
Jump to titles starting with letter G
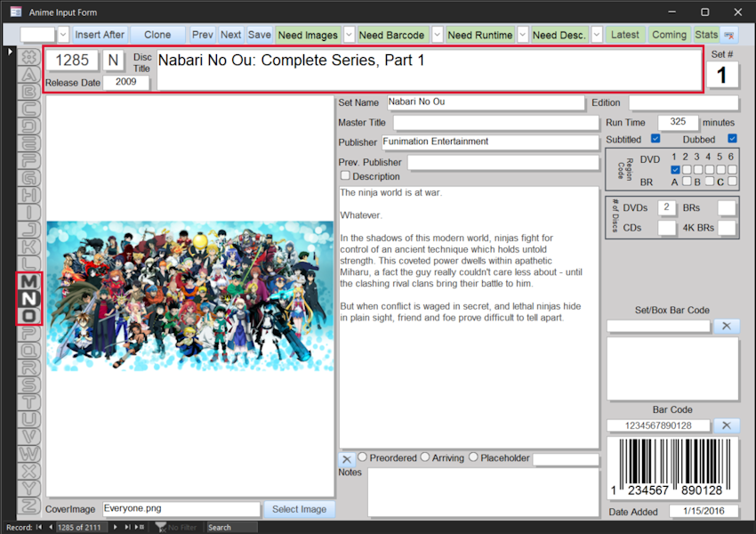(29, 179)
